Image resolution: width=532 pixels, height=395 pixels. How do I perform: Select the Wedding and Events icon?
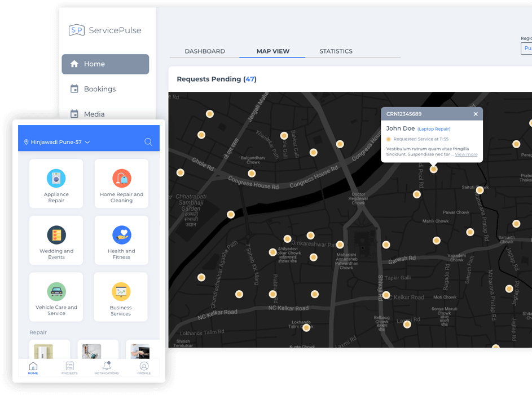[x=56, y=235]
